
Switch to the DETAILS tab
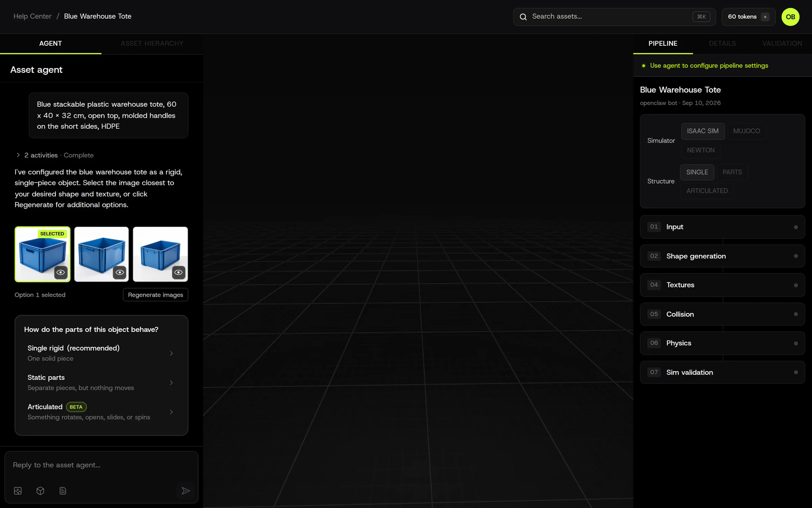click(x=722, y=44)
